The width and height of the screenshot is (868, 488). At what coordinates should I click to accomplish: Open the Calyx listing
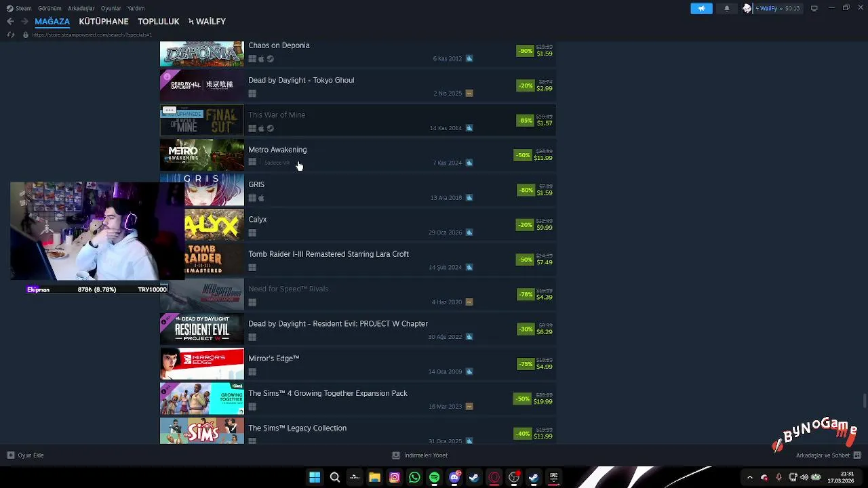pos(358,224)
